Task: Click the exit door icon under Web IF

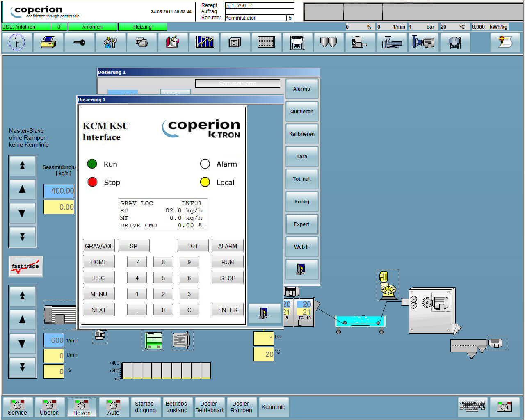Action: point(301,269)
